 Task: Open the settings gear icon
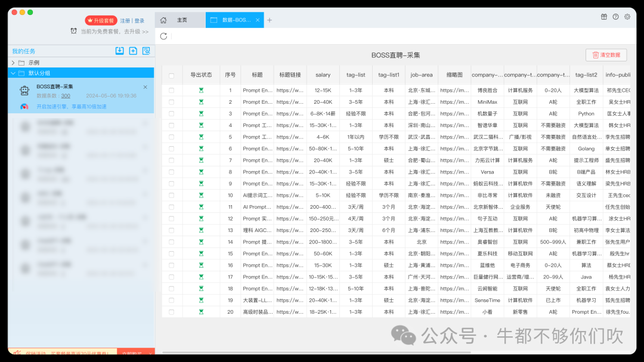627,17
